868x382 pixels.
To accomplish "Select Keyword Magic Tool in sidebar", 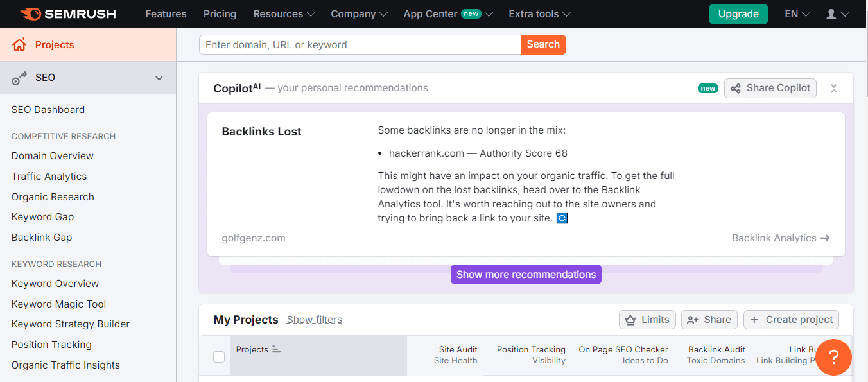I will [x=58, y=304].
